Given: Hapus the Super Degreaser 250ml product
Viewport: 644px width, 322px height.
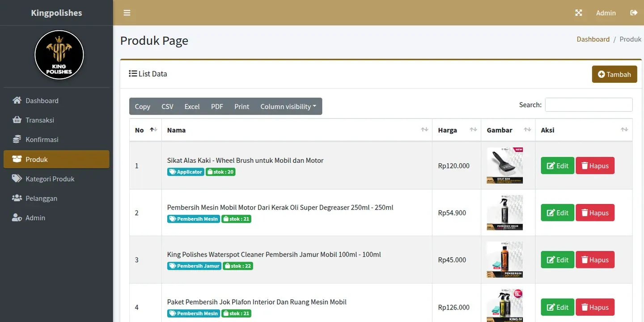Looking at the screenshot, I should (x=595, y=213).
